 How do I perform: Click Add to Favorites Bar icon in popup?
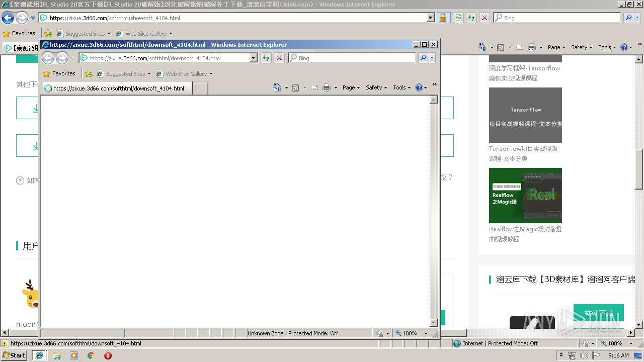click(89, 74)
